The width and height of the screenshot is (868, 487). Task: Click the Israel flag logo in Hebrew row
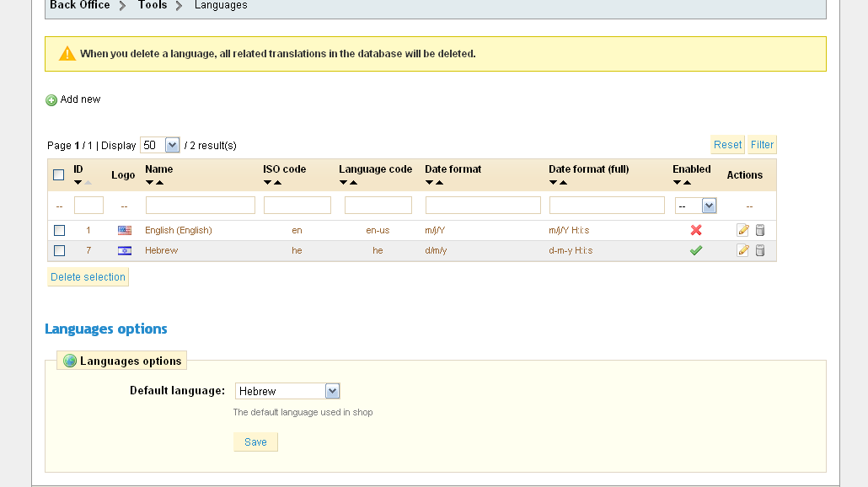[x=125, y=251]
